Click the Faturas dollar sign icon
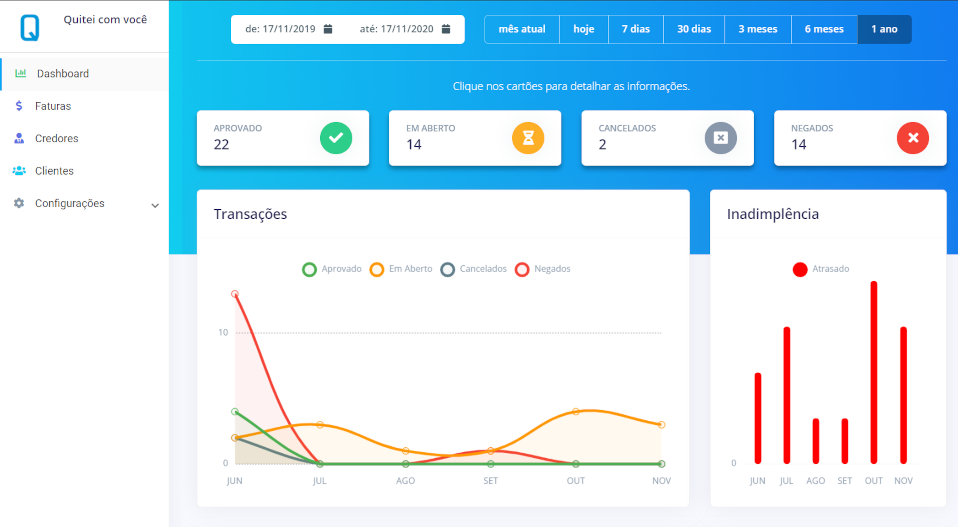958x527 pixels. coord(19,106)
